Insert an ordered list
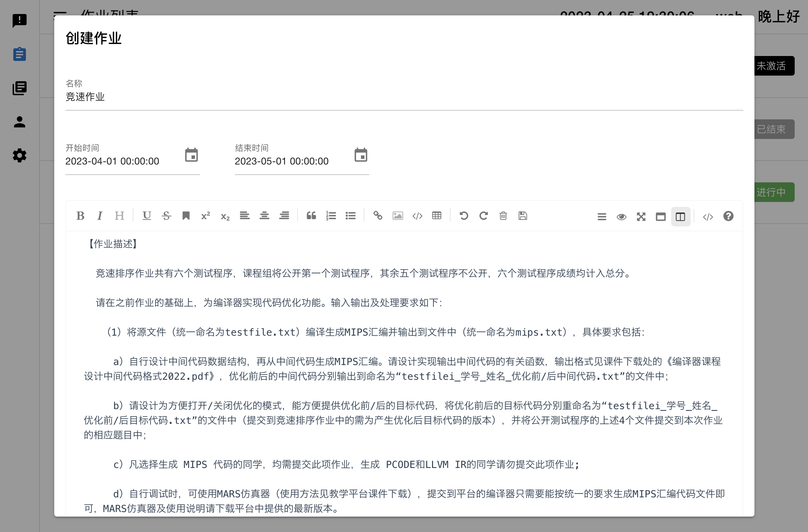The height and width of the screenshot is (532, 808). [x=330, y=216]
